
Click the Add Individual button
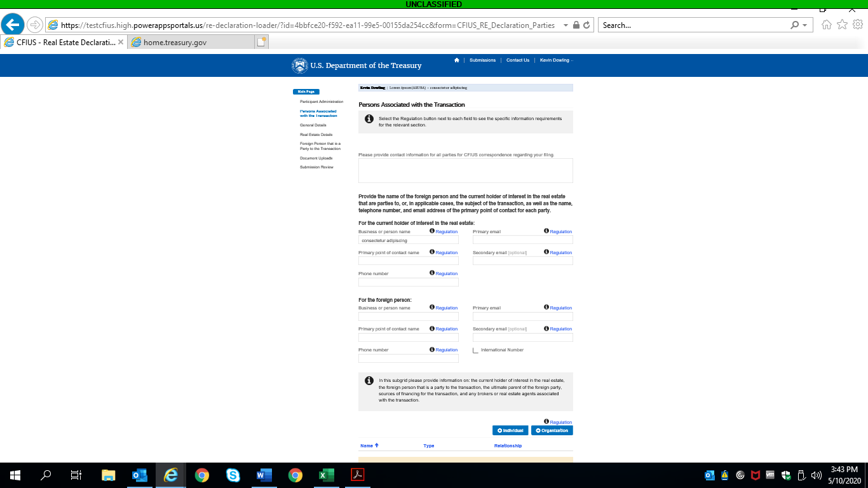click(x=510, y=431)
